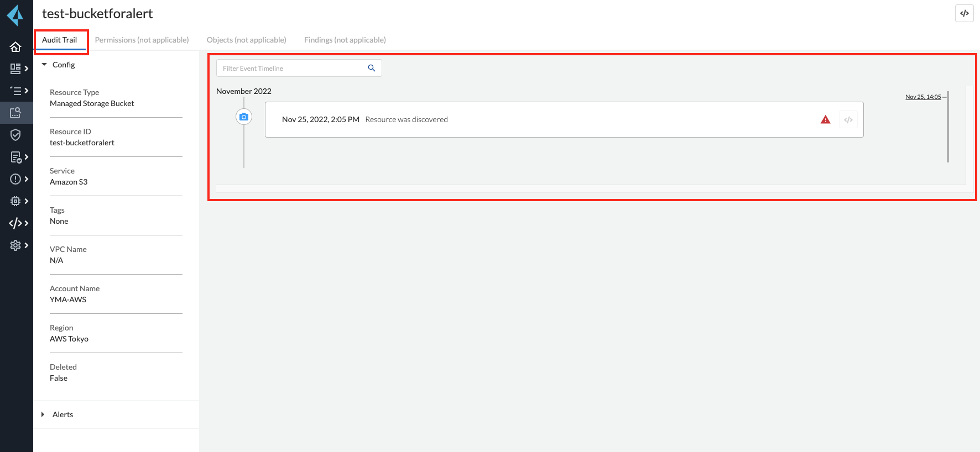
Task: Open the chip automation icon in the sidebar
Action: point(15,201)
